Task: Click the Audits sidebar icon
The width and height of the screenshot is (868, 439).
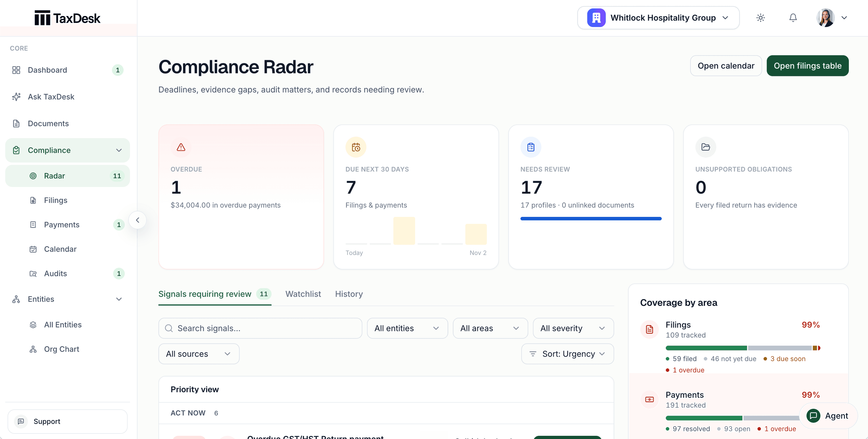Action: point(33,274)
